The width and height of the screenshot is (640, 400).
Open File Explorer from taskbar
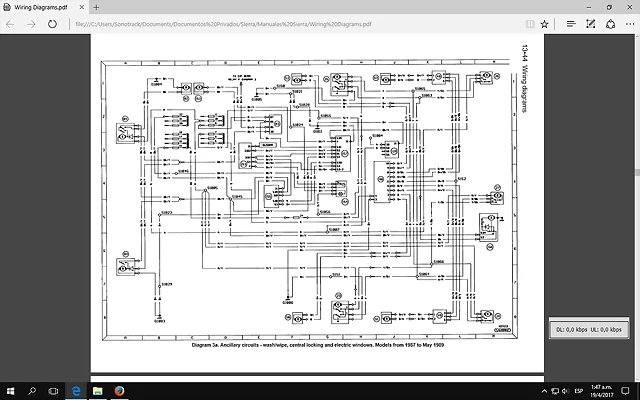pyautogui.click(x=98, y=391)
